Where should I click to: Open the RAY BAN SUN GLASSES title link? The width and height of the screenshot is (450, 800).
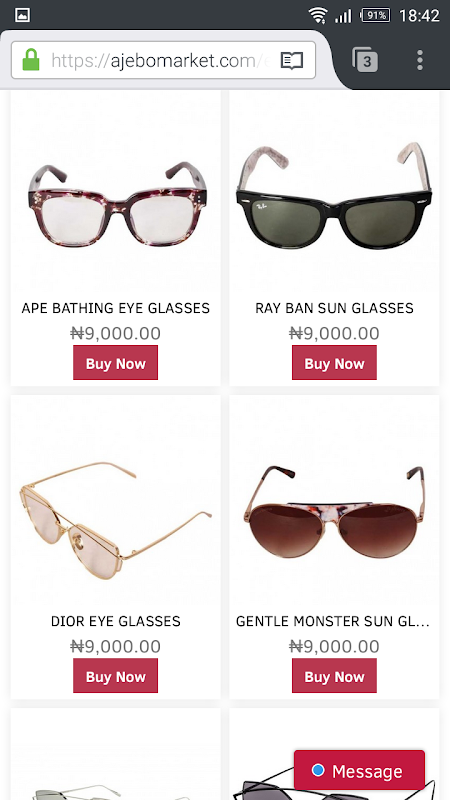pyautogui.click(x=334, y=308)
